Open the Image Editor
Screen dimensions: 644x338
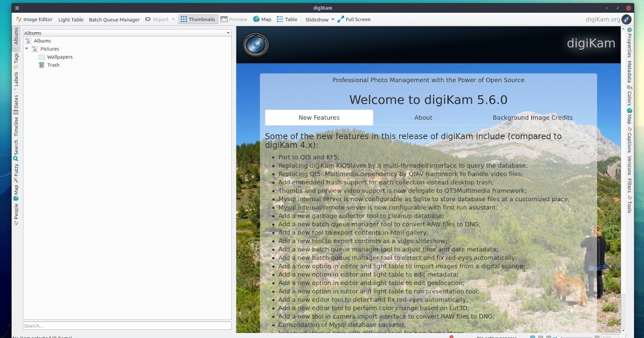(34, 19)
